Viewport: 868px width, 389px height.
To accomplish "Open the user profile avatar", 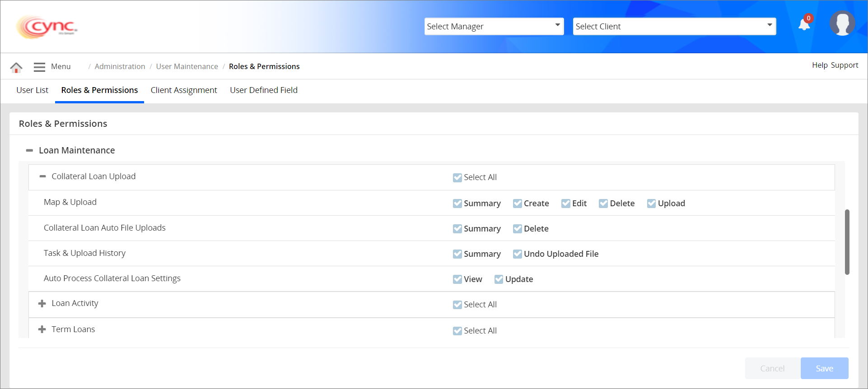I will pos(842,23).
